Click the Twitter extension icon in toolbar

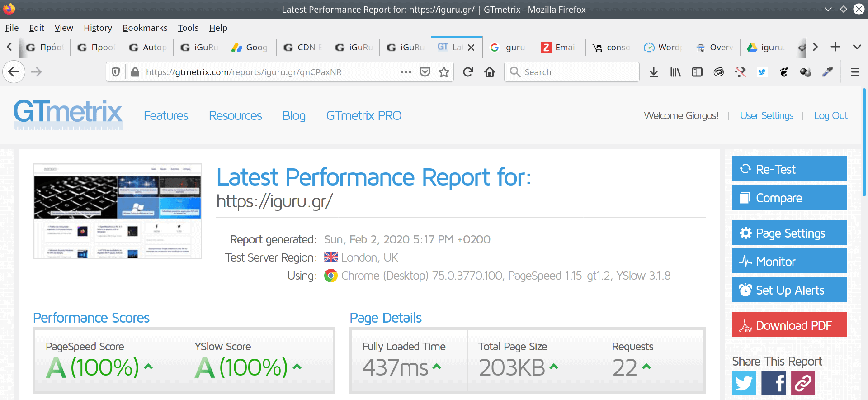[x=762, y=72]
